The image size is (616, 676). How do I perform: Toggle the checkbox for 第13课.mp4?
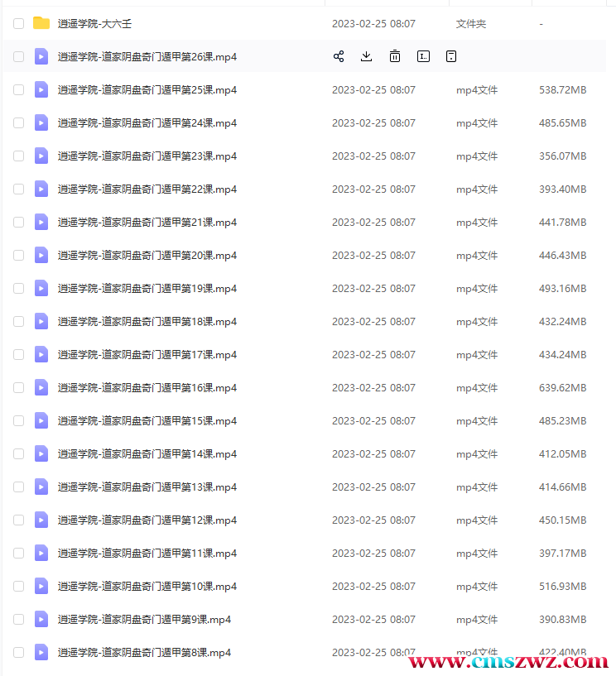[x=19, y=487]
